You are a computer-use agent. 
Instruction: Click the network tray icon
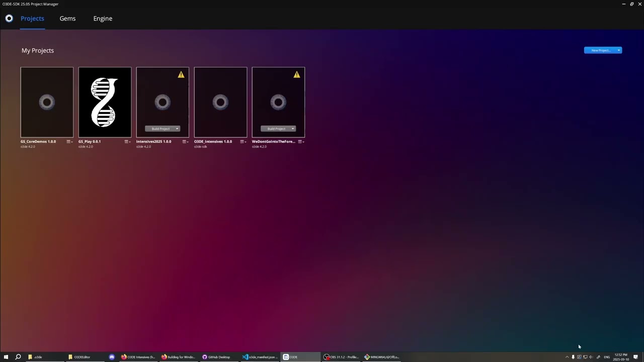click(x=585, y=357)
